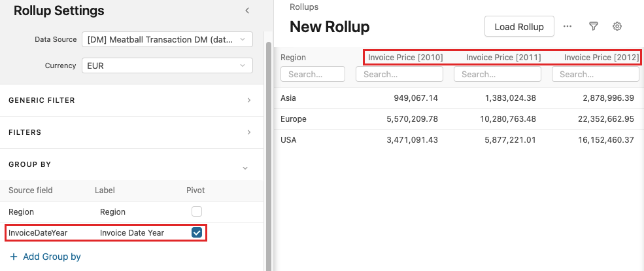644x271 pixels.
Task: Sort by the Invoice Price [2011] column header
Action: (x=503, y=58)
